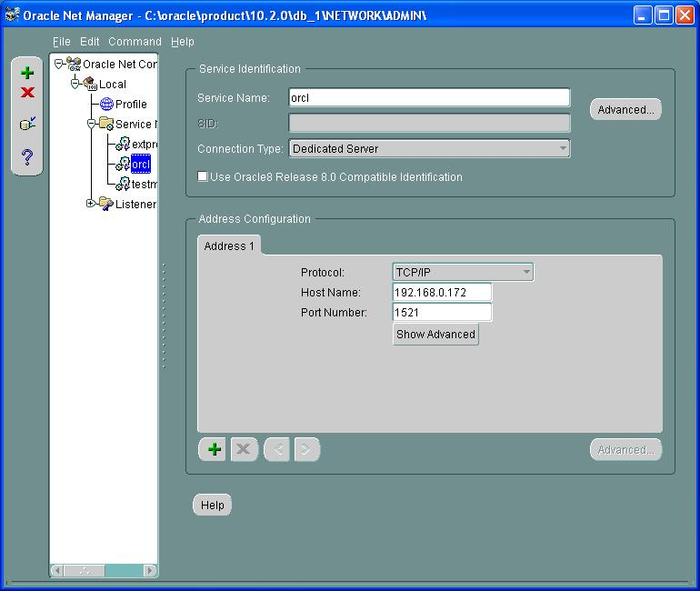The image size is (700, 591).
Task: Expand the Listeners tree node
Action: (91, 203)
